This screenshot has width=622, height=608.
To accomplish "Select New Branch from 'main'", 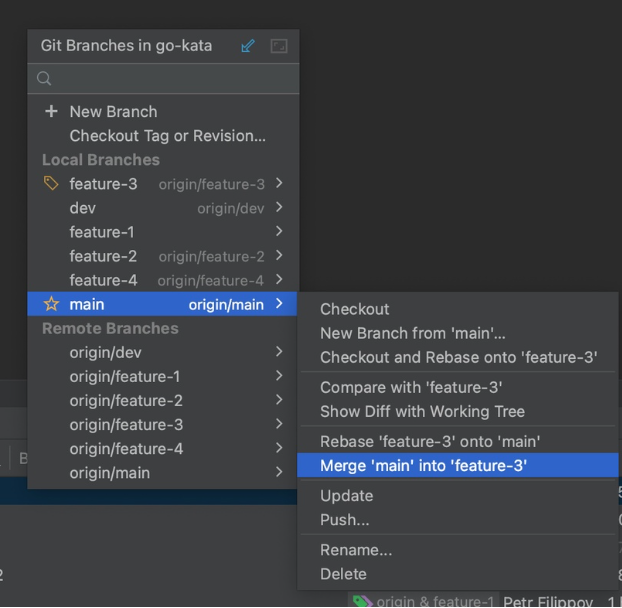I will click(x=412, y=333).
